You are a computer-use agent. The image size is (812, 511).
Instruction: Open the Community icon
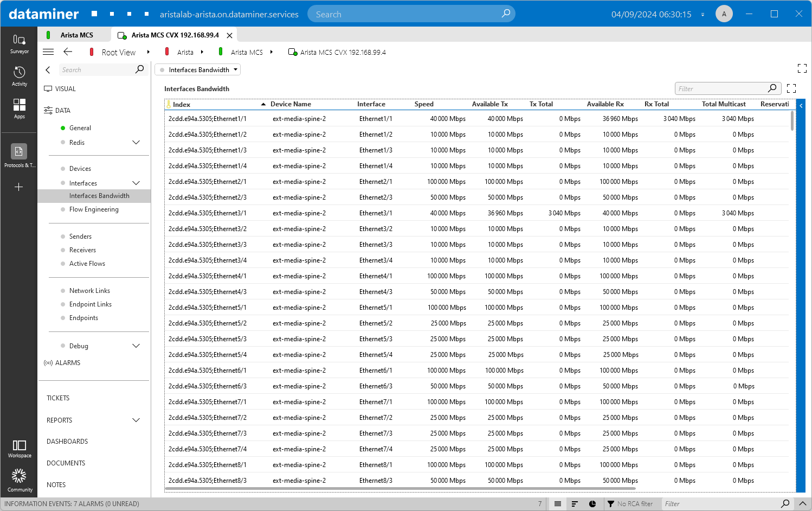pos(19,480)
